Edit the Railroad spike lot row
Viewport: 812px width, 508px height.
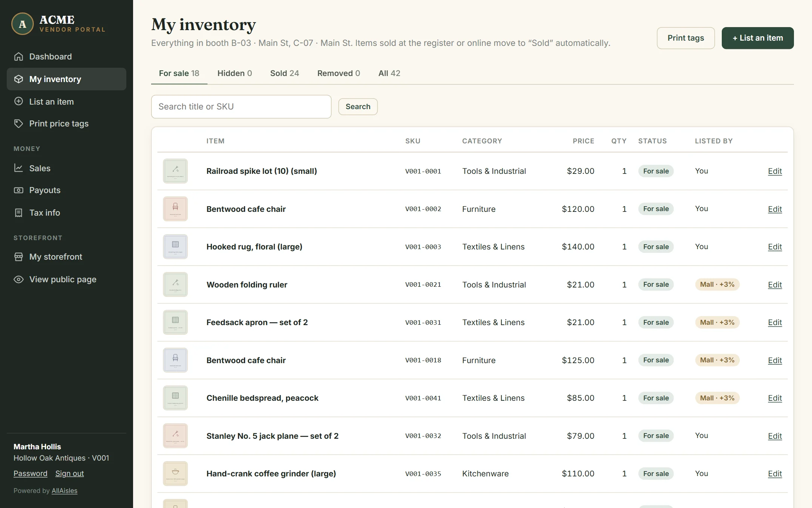coord(775,171)
